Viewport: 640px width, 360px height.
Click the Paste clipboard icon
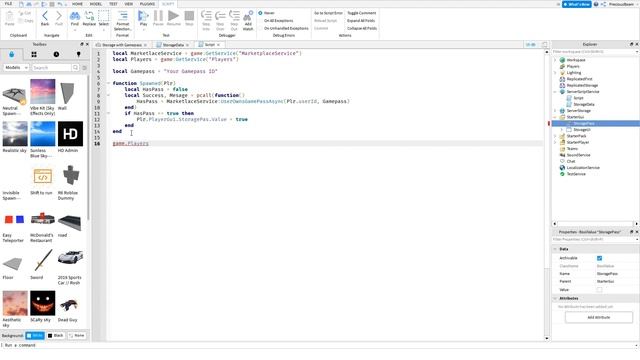9,16
